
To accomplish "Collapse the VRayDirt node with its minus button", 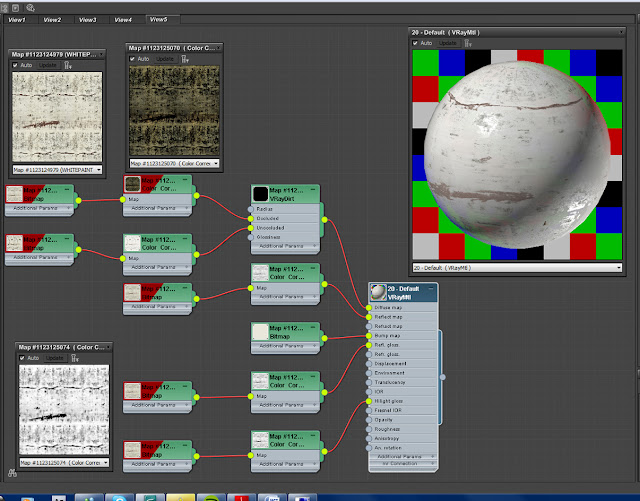I will 313,190.
